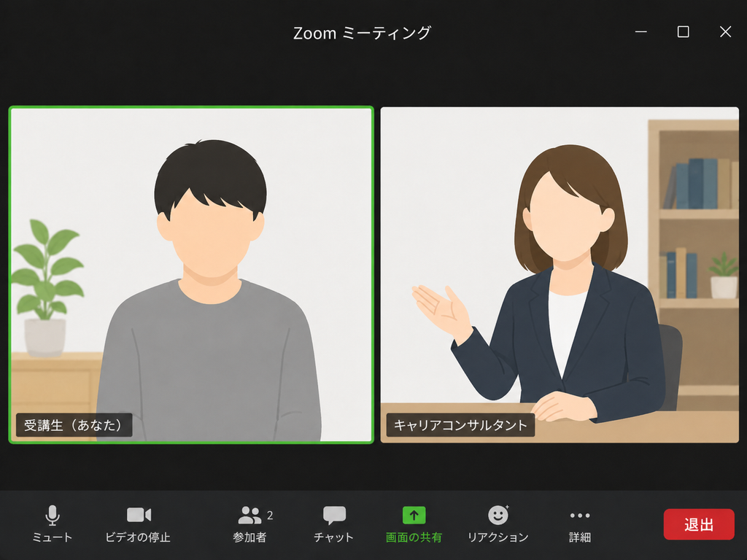747x560 pixels.
Task: Open the 参加者 participants icon
Action: click(x=249, y=516)
